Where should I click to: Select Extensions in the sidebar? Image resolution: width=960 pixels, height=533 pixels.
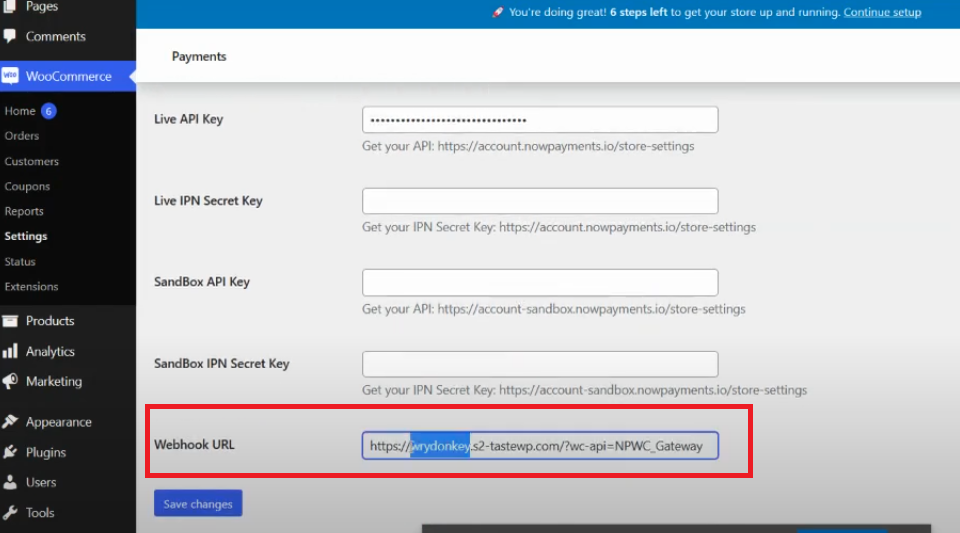pyautogui.click(x=31, y=286)
